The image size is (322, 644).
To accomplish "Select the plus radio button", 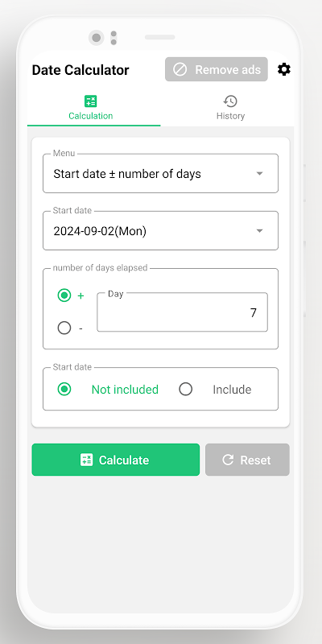I will point(64,295).
